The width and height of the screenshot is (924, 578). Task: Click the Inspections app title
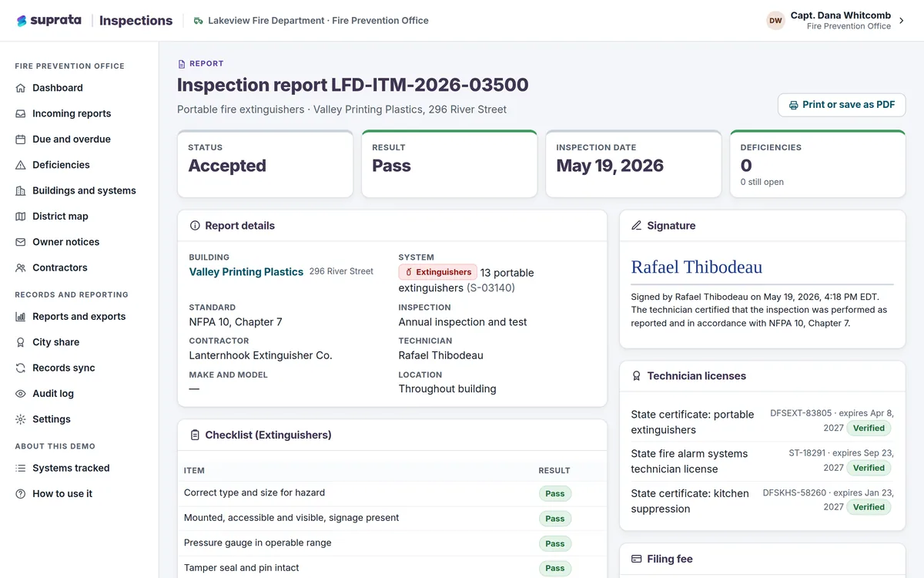136,21
